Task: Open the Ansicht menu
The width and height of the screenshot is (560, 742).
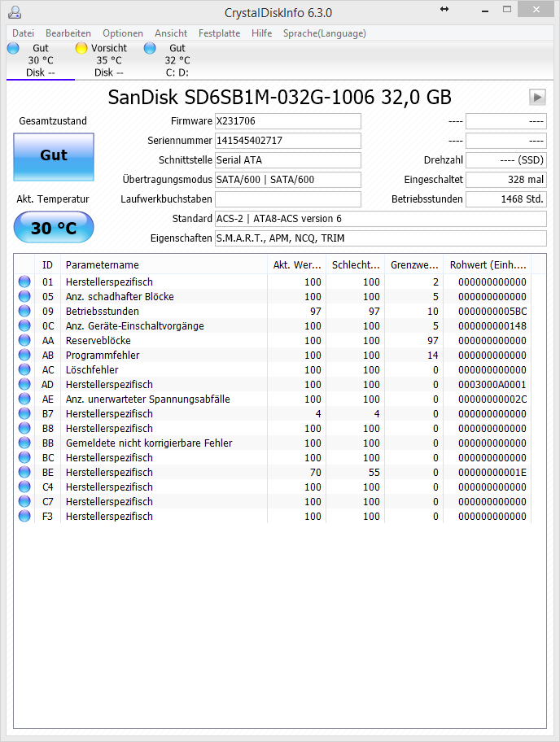Action: (x=171, y=33)
